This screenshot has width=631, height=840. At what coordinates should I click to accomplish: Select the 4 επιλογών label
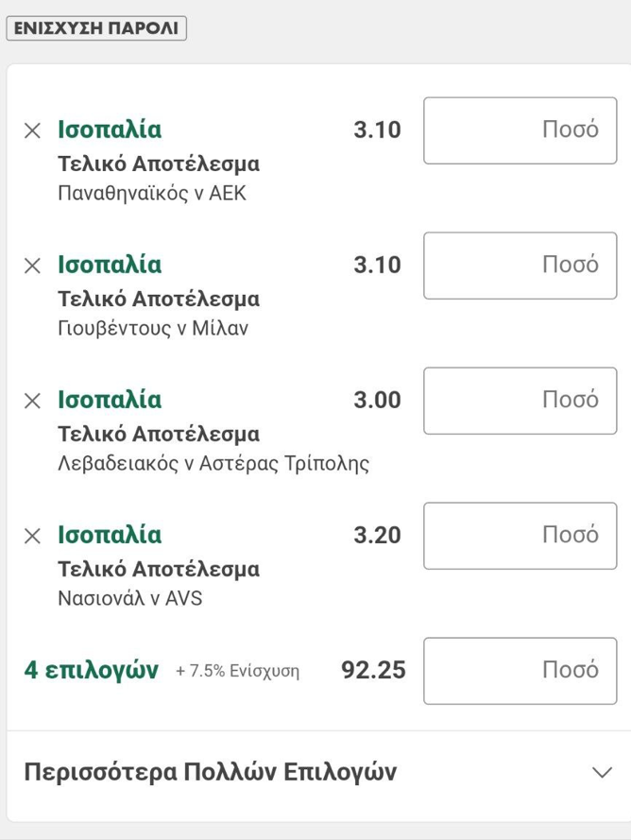pos(91,670)
